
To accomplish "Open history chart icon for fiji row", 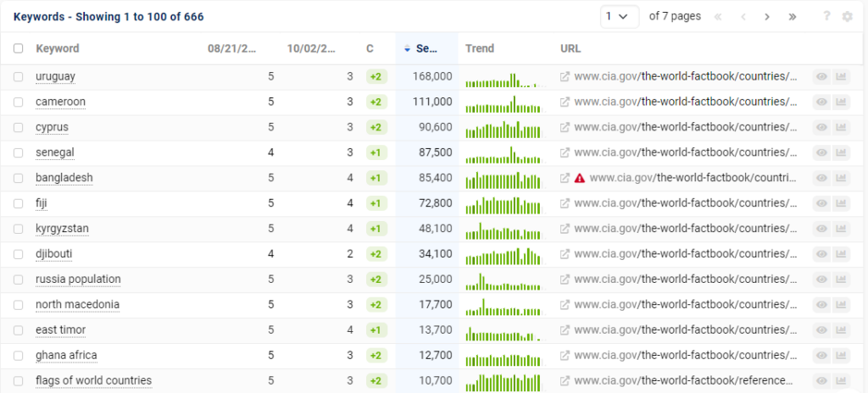I will click(841, 203).
